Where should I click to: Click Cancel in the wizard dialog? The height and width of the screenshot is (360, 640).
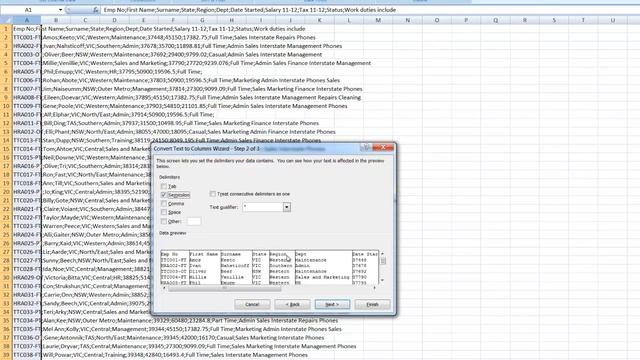tap(252, 304)
